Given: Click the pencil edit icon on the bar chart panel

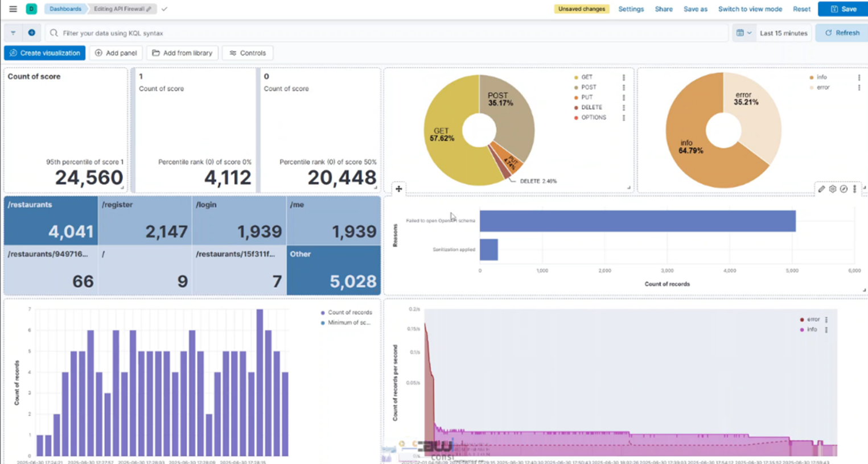Looking at the screenshot, I should coord(821,189).
